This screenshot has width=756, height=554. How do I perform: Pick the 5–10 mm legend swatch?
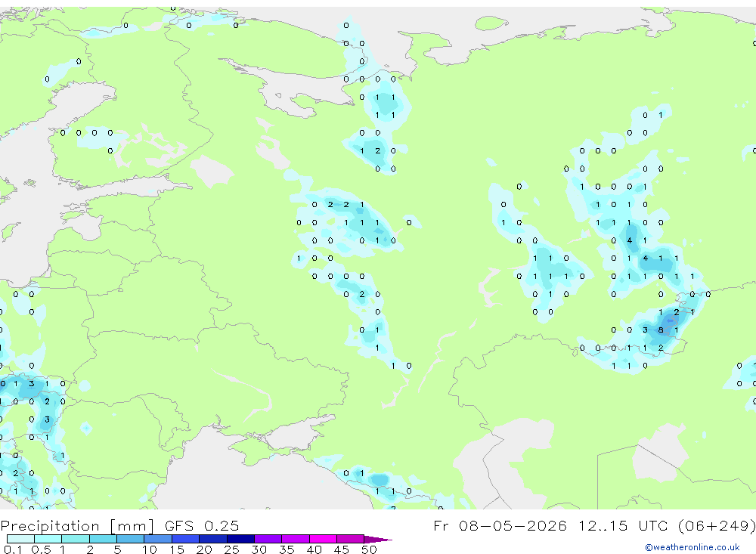131,539
